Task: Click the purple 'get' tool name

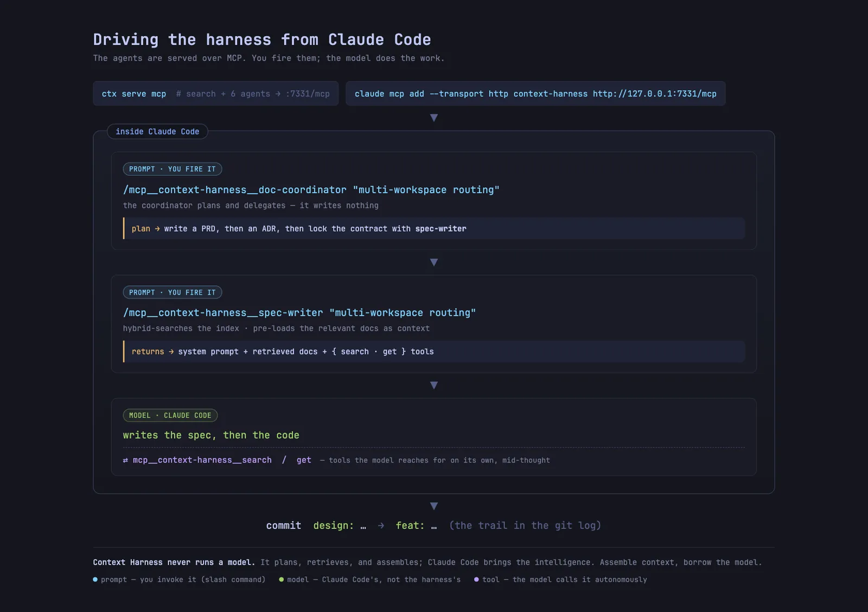Action: 304,460
